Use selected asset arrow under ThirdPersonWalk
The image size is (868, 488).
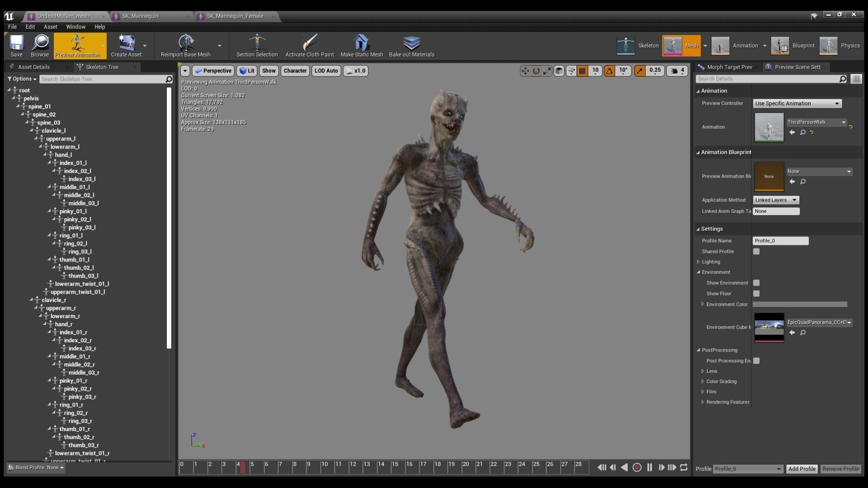tap(792, 132)
